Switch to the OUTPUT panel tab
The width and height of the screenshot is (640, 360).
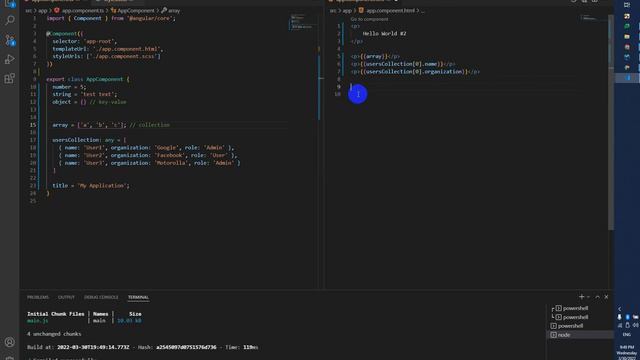66,297
